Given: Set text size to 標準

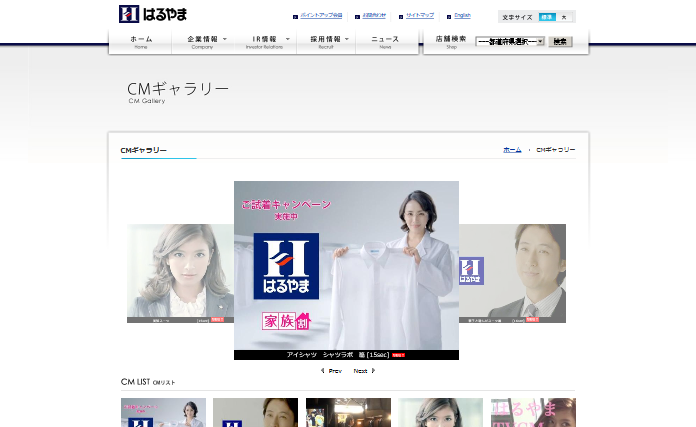Looking at the screenshot, I should [x=547, y=17].
